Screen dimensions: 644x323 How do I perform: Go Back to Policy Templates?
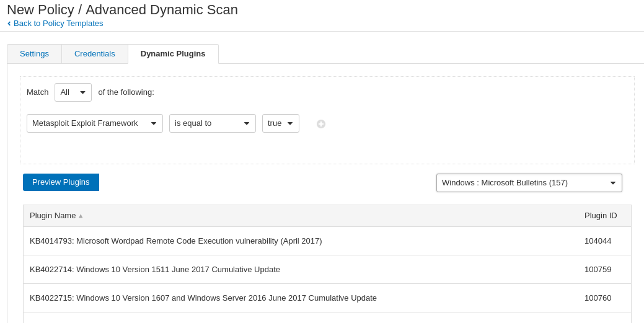tap(55, 24)
